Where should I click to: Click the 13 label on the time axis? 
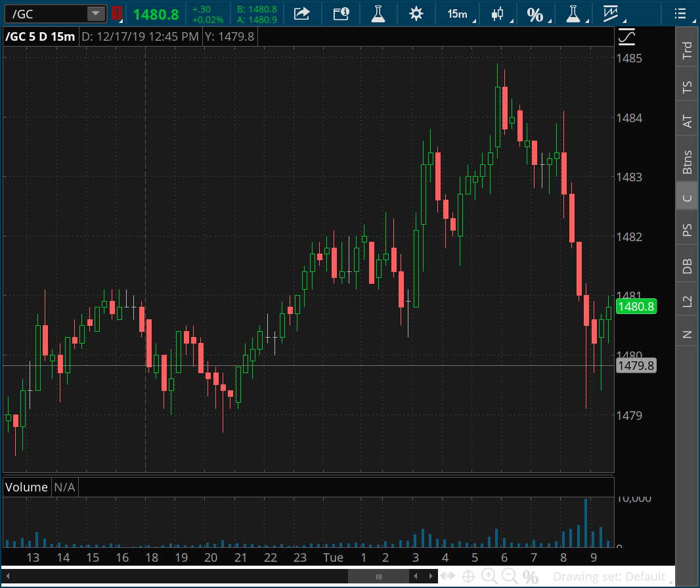click(x=33, y=558)
